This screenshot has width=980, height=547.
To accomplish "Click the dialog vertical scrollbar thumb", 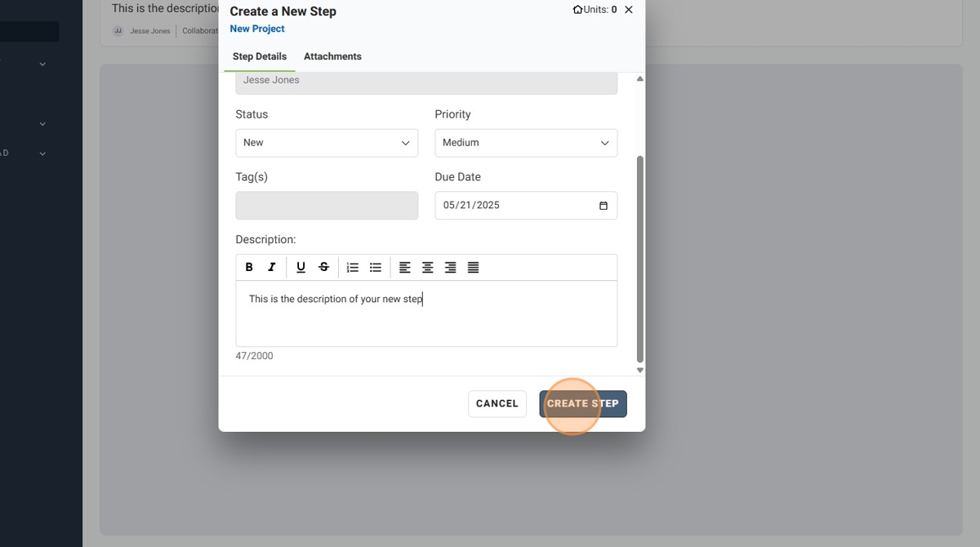I will [640, 259].
